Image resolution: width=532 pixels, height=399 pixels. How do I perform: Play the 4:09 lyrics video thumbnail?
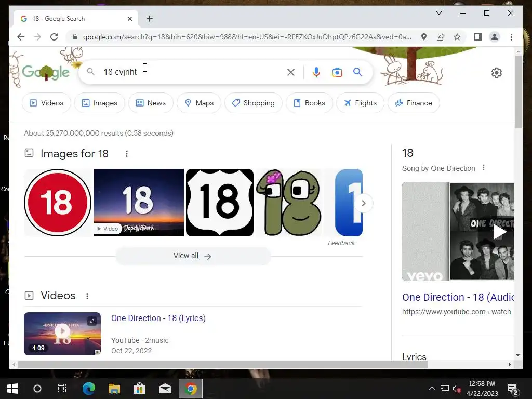coord(62,334)
